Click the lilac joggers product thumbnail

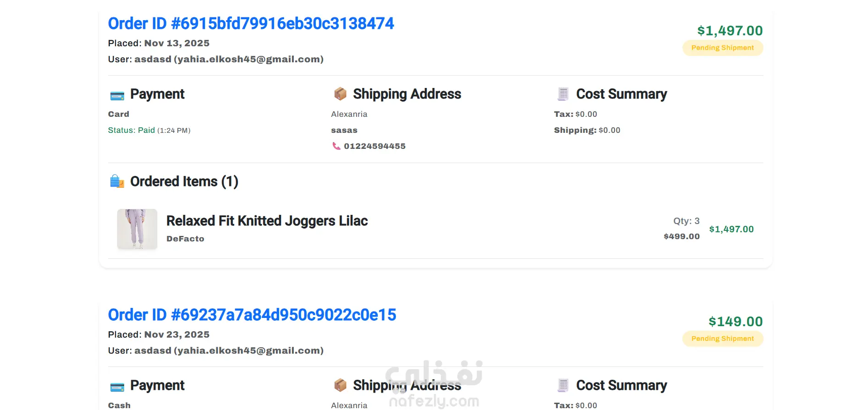pos(137,229)
